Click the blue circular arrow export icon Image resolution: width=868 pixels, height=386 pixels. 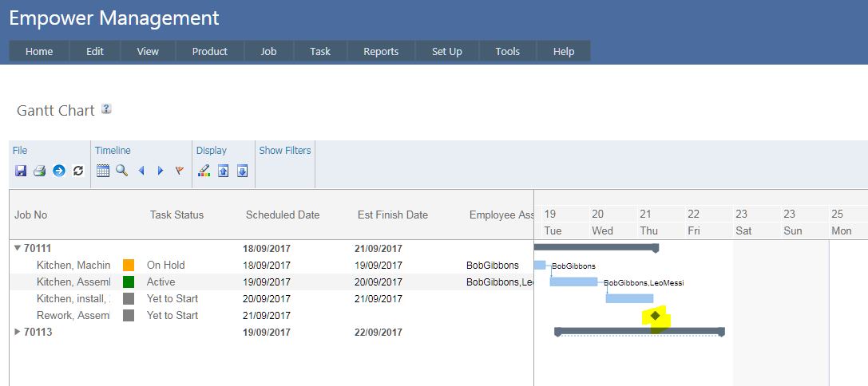58,171
